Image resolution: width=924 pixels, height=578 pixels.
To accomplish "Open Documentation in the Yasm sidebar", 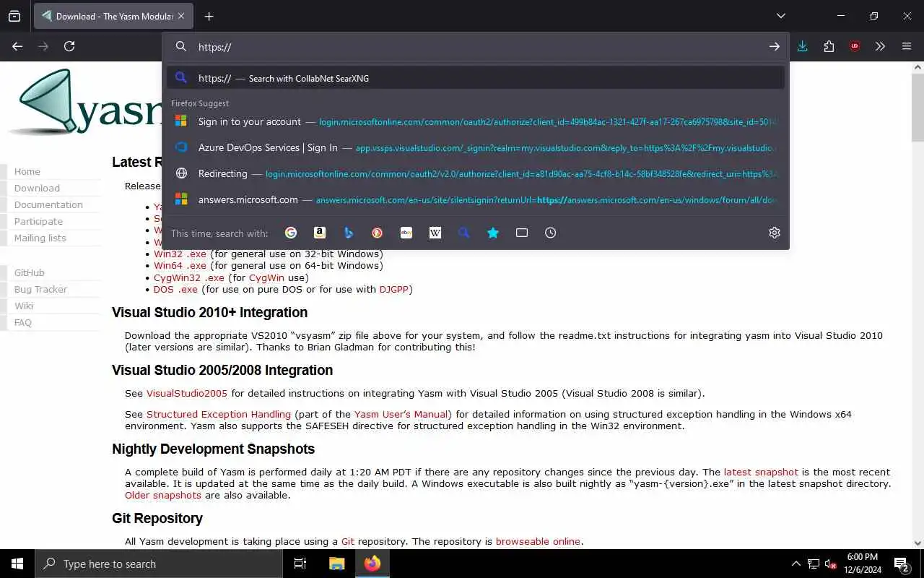I will (x=48, y=204).
